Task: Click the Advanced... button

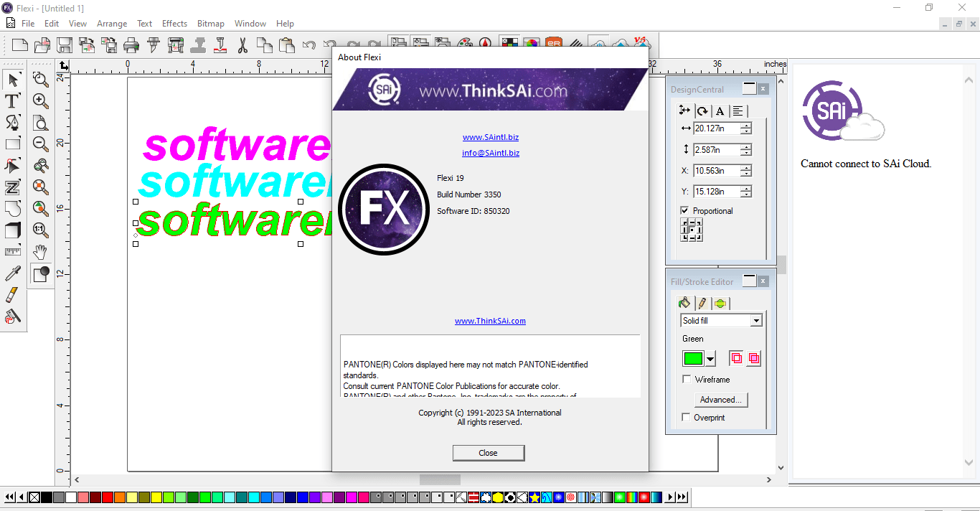Action: [x=721, y=400]
